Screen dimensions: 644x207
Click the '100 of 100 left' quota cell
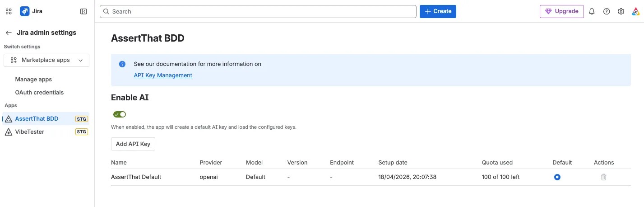[x=501, y=177]
